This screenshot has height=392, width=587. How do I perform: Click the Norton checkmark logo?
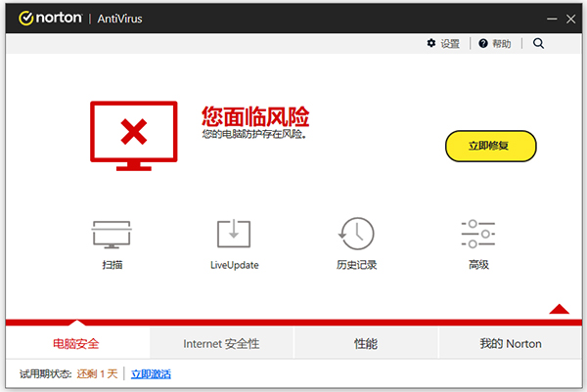(26, 18)
